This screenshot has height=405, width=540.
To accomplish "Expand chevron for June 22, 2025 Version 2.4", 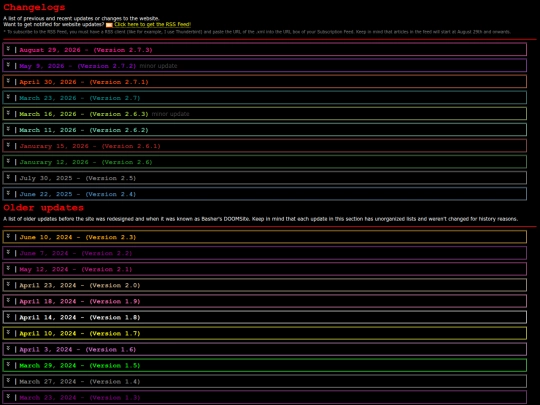I will tap(8, 193).
